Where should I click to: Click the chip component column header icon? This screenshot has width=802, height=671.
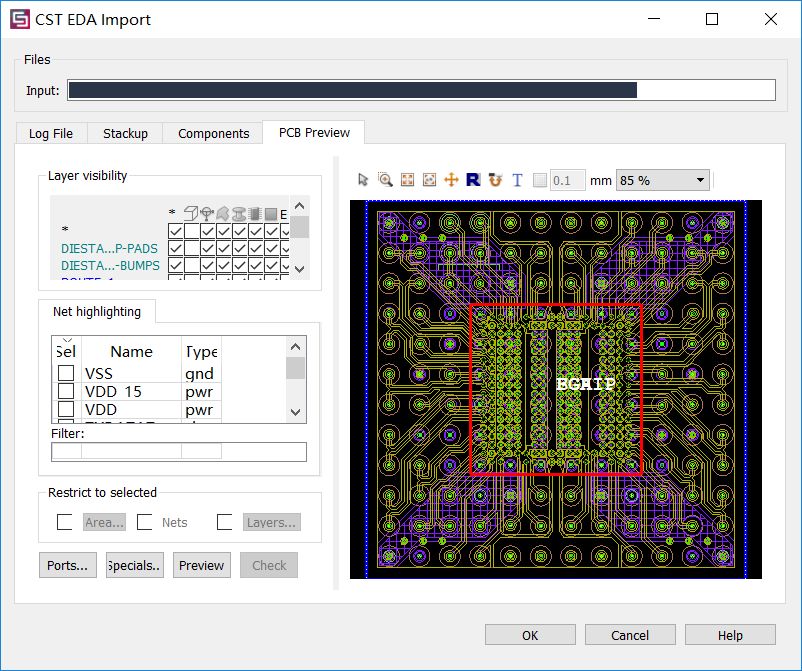pos(255,213)
